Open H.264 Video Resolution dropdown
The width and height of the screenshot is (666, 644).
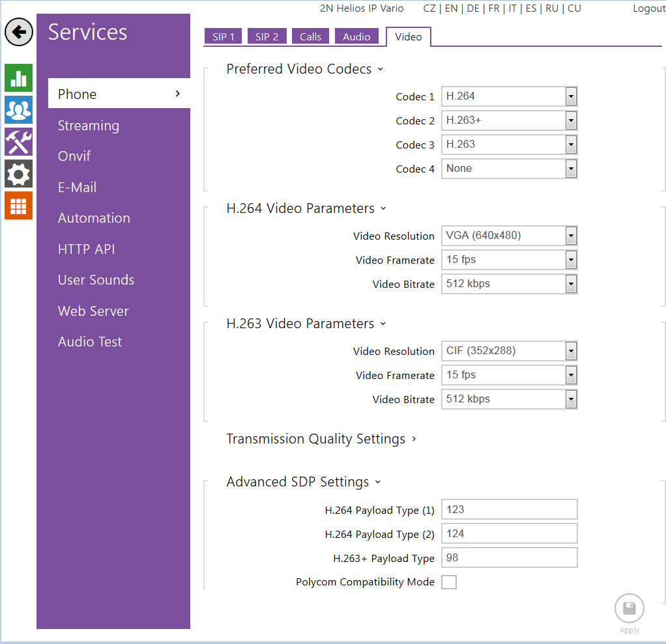coord(509,236)
